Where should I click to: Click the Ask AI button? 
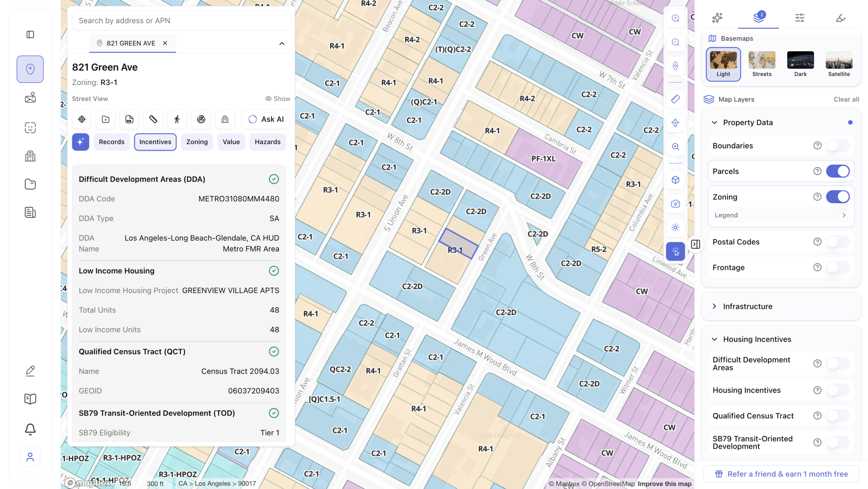[266, 119]
